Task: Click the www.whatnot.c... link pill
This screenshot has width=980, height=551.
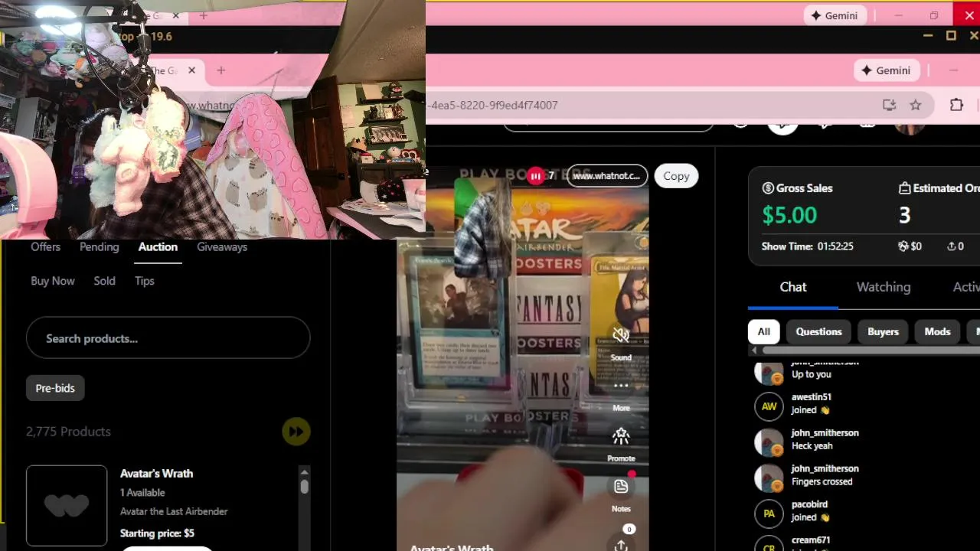Action: point(606,176)
